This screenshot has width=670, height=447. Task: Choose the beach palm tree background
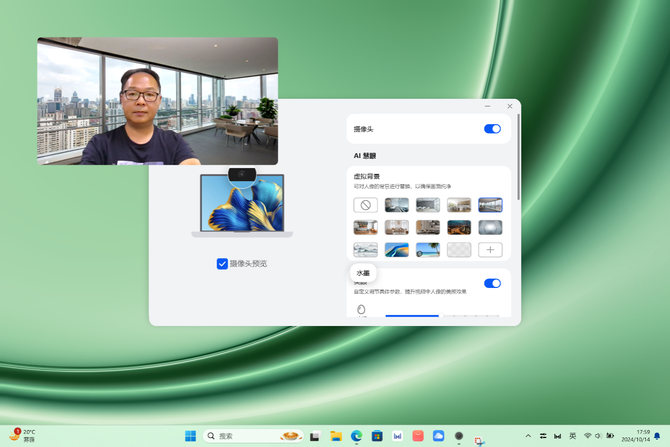(428, 250)
